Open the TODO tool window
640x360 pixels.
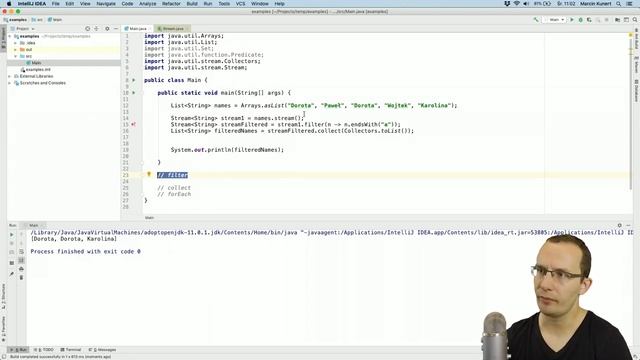pos(44,350)
